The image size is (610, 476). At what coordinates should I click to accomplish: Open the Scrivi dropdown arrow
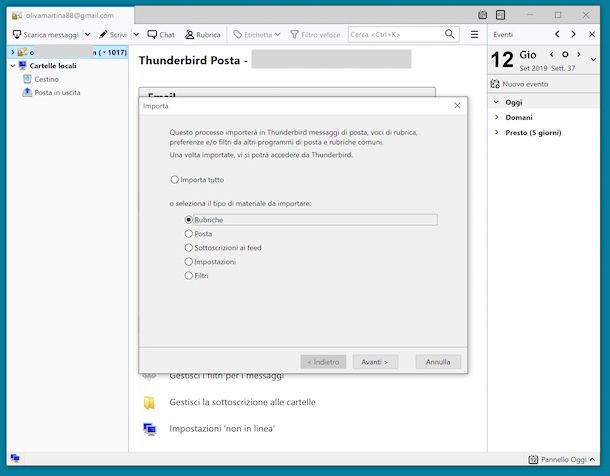coord(136,35)
